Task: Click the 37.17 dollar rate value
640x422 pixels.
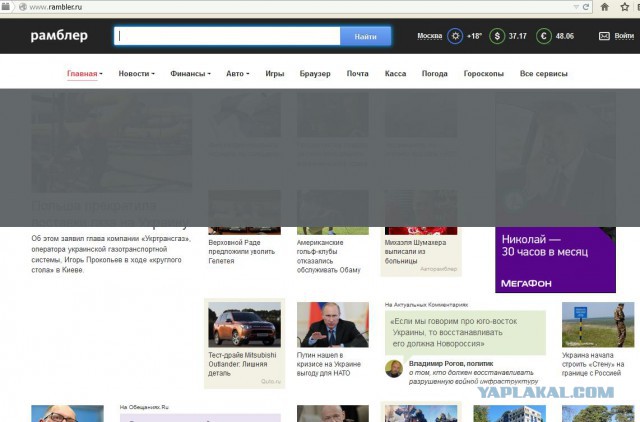Action: tap(518, 36)
